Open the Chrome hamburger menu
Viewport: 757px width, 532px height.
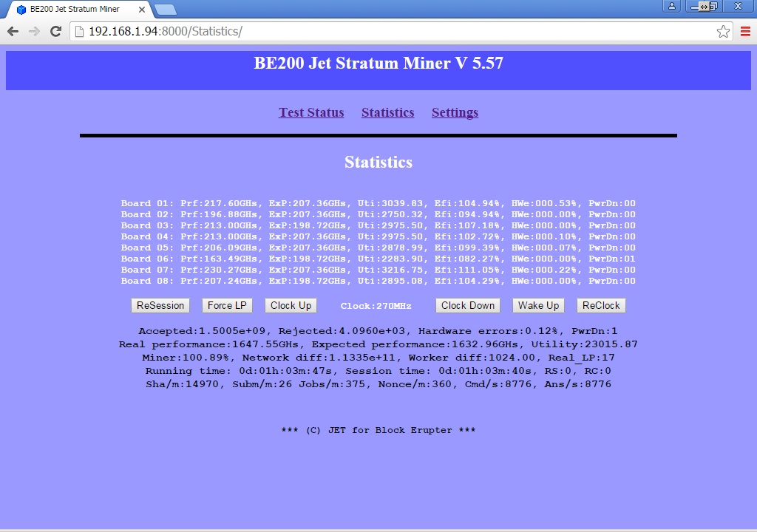point(745,31)
